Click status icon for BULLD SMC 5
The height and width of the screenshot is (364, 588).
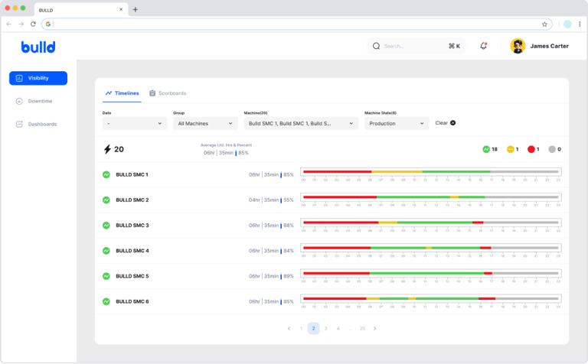click(106, 276)
